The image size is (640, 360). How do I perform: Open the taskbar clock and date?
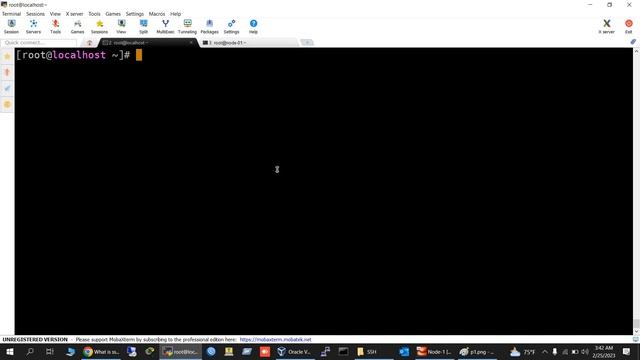604,351
